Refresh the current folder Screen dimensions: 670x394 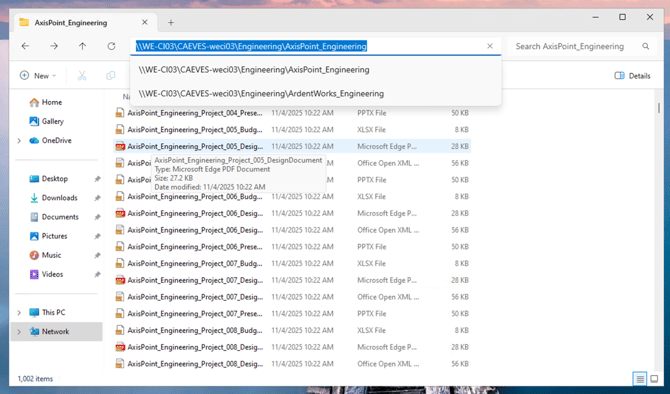point(111,46)
